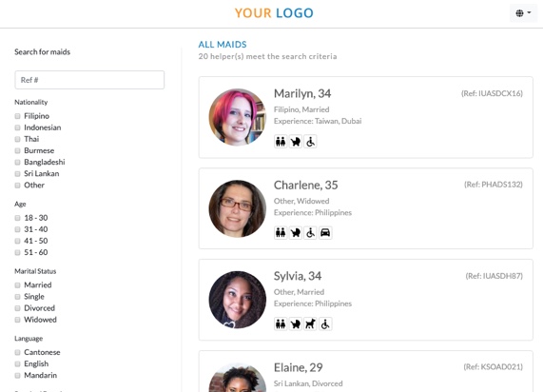
Task: Check the Filipino nationality checkbox
Action: point(17,116)
